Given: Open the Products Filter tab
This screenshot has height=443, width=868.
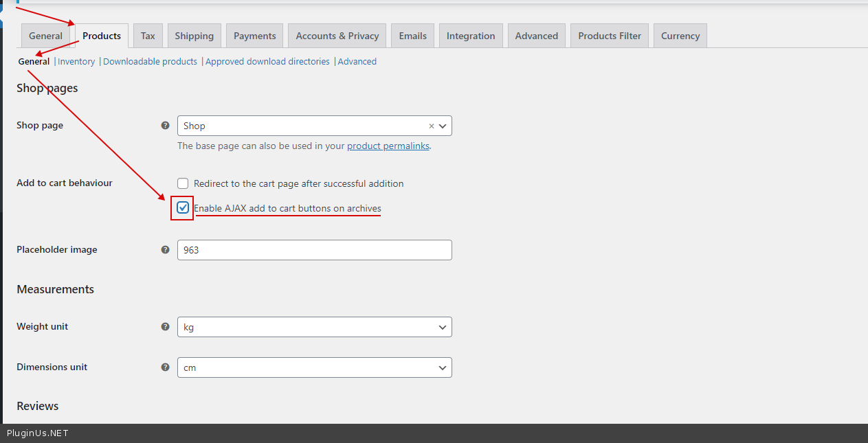Looking at the screenshot, I should (609, 36).
